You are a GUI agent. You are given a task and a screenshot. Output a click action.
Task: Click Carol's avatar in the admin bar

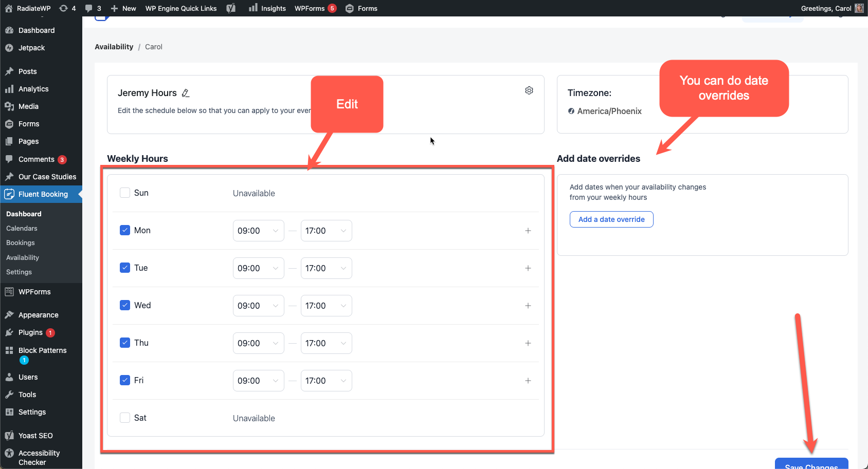[x=859, y=8]
